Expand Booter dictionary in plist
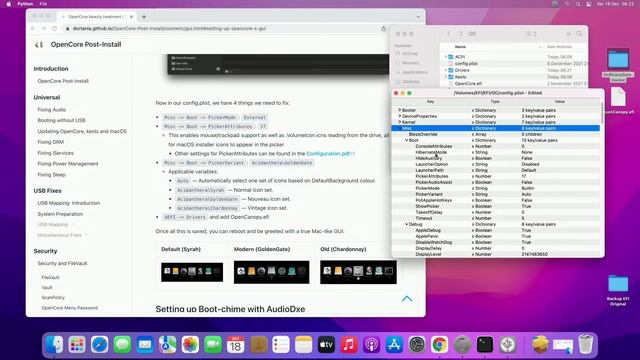The width and height of the screenshot is (640, 360). click(x=400, y=110)
